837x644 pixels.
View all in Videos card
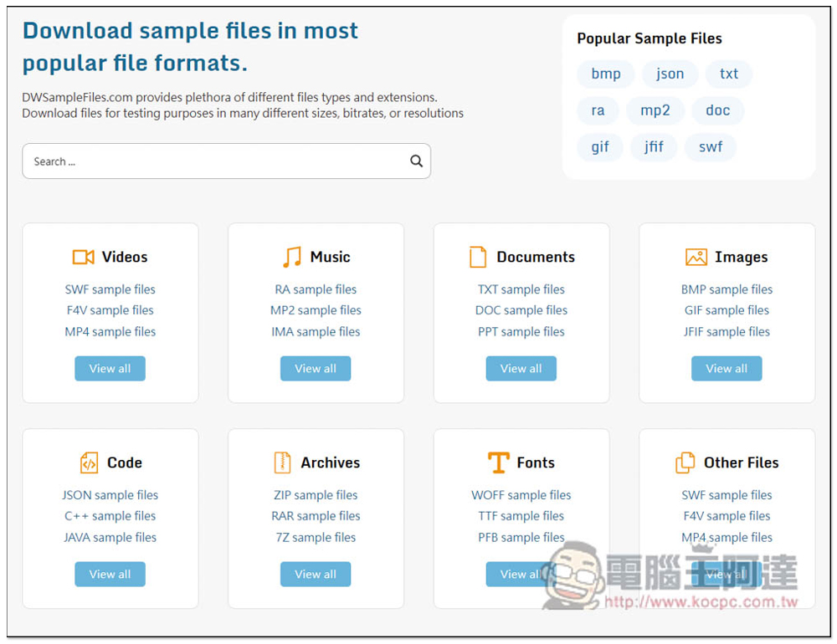tap(110, 368)
